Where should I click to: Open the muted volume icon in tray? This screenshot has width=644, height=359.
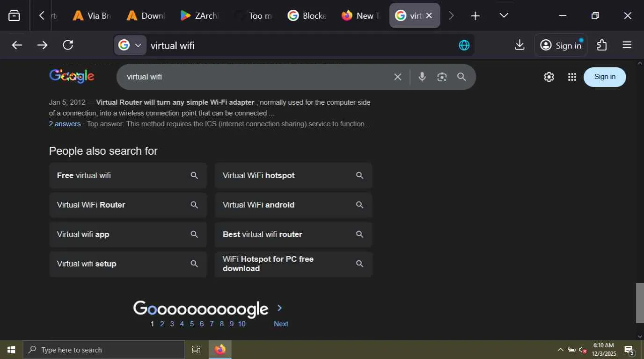click(583, 350)
